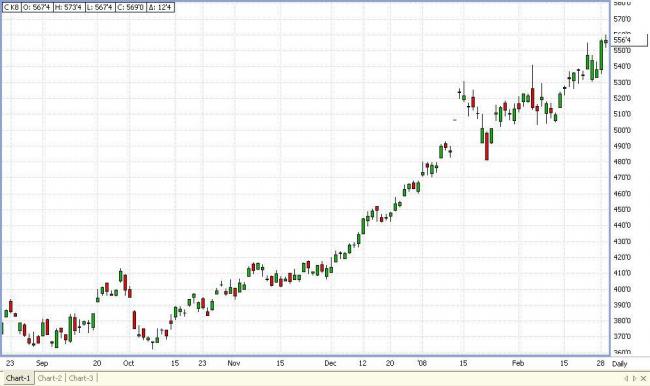Click the Sep date axis label
Screen dimensions: 650x386
point(42,363)
